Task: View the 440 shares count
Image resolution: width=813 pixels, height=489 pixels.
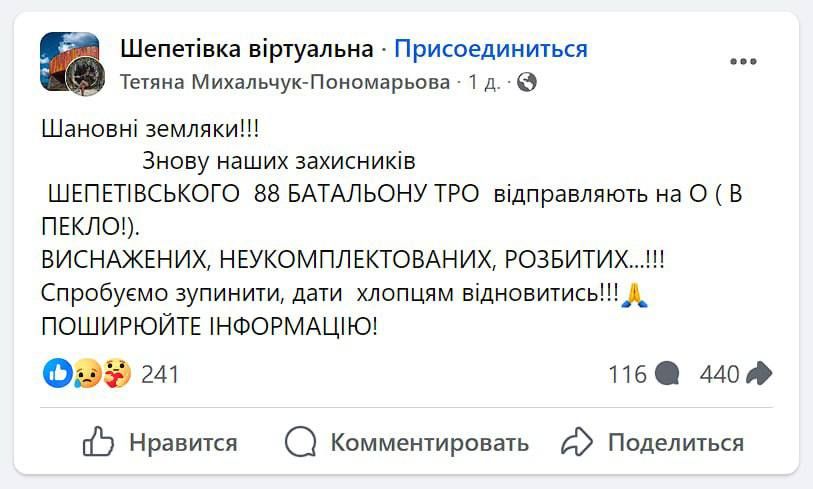Action: click(x=719, y=374)
